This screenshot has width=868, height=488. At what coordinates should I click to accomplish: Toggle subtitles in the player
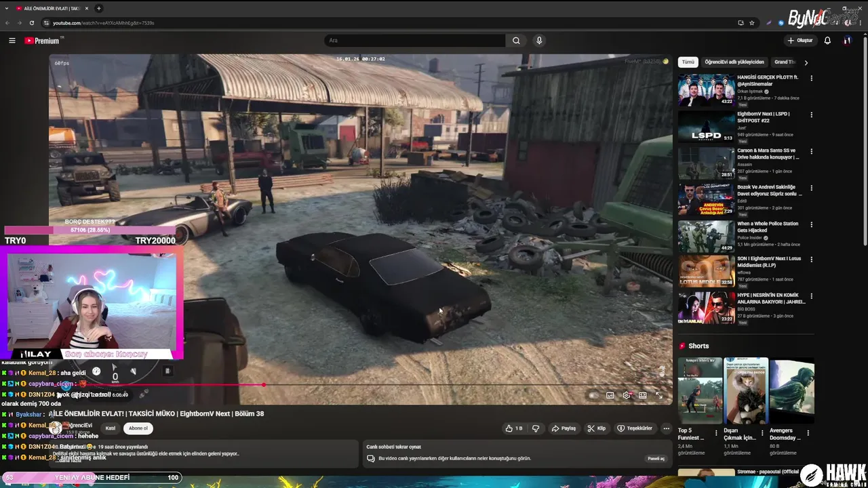pos(610,395)
